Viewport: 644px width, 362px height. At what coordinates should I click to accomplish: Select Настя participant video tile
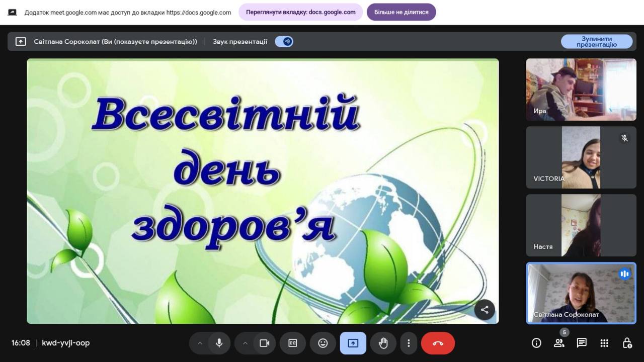point(581,225)
